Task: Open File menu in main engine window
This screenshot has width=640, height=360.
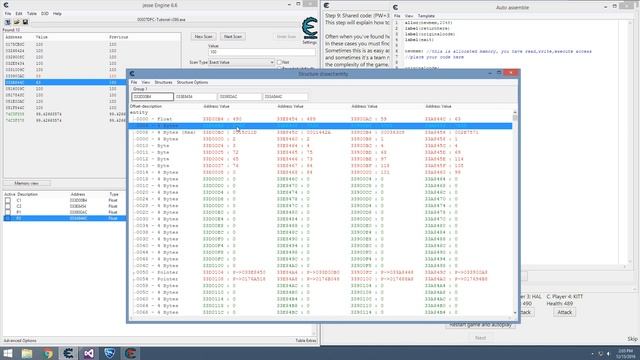Action: click(8, 13)
